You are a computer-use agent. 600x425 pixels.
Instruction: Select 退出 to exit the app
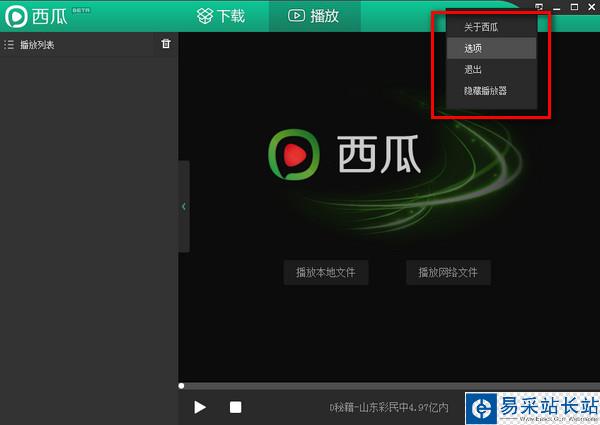click(492, 70)
